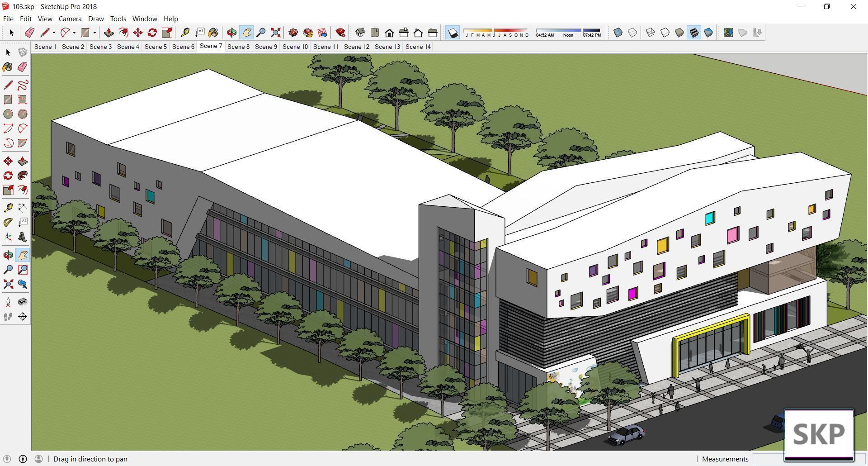
Task: Select the Follow Me tool
Action: pyautogui.click(x=22, y=176)
